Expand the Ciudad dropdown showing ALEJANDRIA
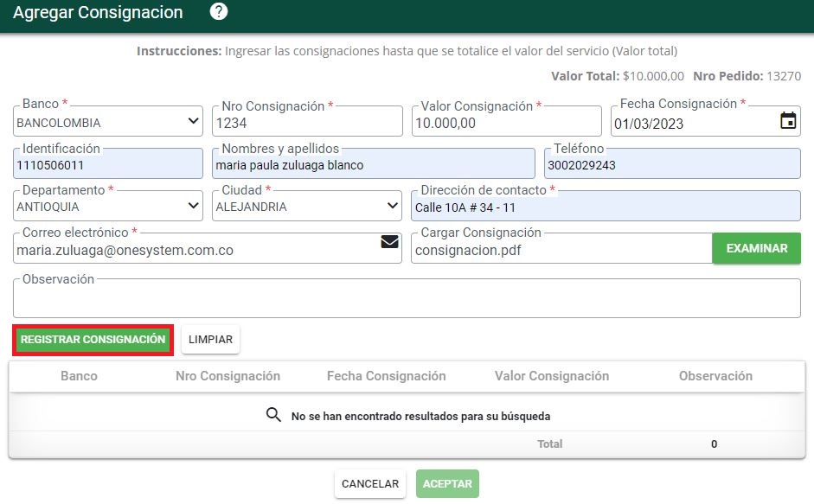 [x=307, y=205]
